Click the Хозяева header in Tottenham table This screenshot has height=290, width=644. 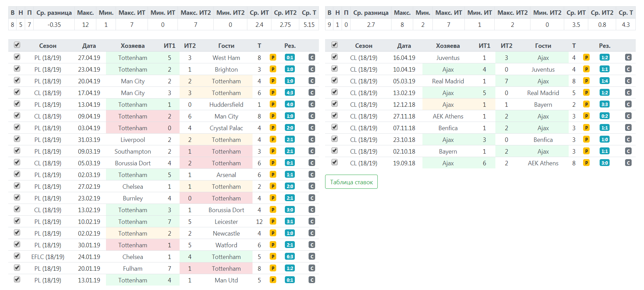(132, 46)
